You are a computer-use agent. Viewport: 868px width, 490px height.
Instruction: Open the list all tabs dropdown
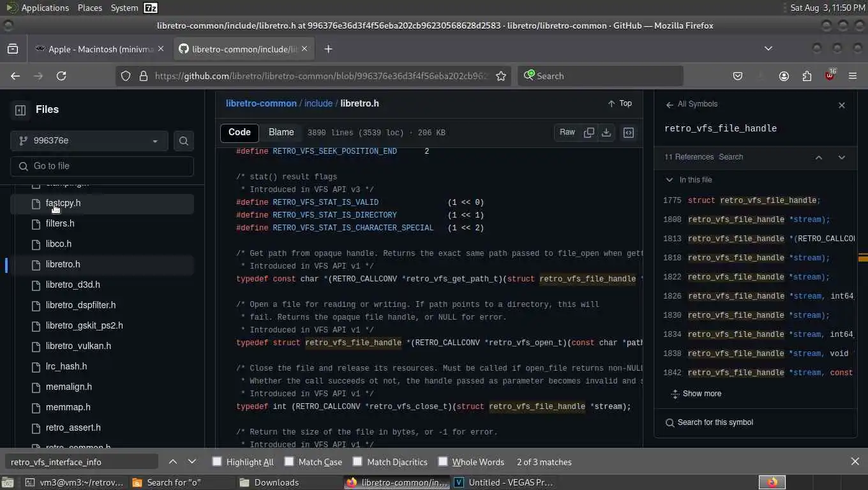point(768,49)
